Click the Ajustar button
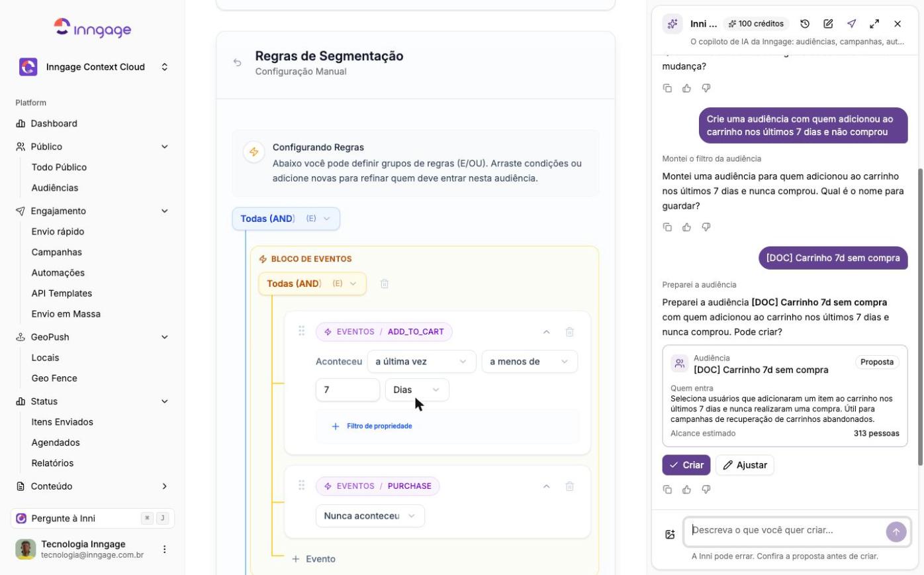The height and width of the screenshot is (575, 924). coord(745,465)
